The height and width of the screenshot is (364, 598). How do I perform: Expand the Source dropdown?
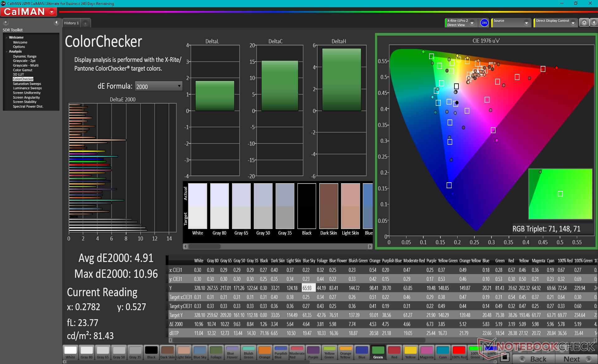pyautogui.click(x=526, y=23)
